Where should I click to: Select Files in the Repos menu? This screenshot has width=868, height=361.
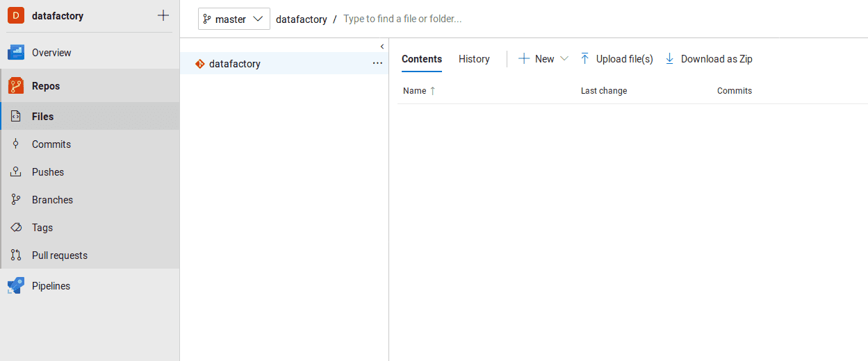coord(90,117)
